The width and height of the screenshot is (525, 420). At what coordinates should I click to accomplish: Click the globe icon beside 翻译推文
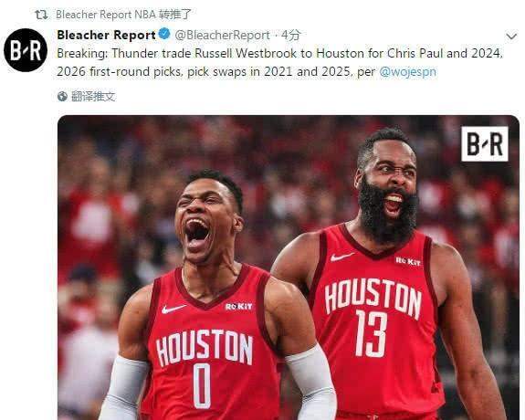point(62,97)
